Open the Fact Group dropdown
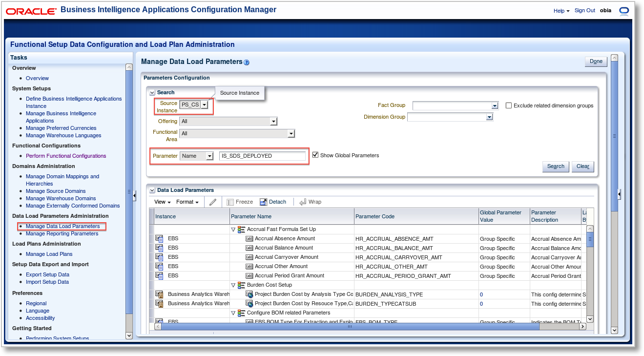The width and height of the screenshot is (644, 356). click(x=495, y=106)
